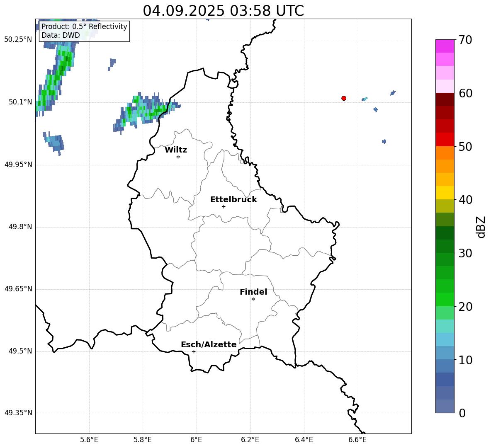Image resolution: width=491 pixels, height=448 pixels.
Task: Click the Esch/Alzette station cross marker
Action: point(194,351)
